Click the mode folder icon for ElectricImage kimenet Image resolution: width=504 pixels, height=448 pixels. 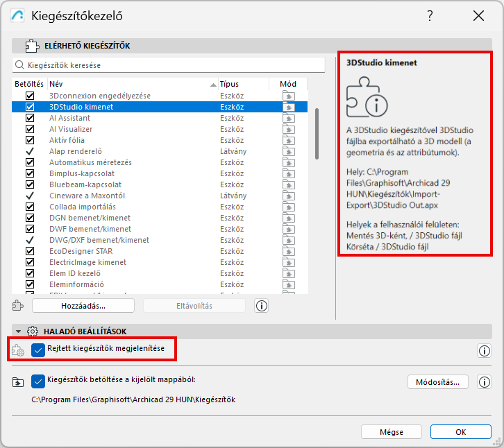tap(289, 262)
